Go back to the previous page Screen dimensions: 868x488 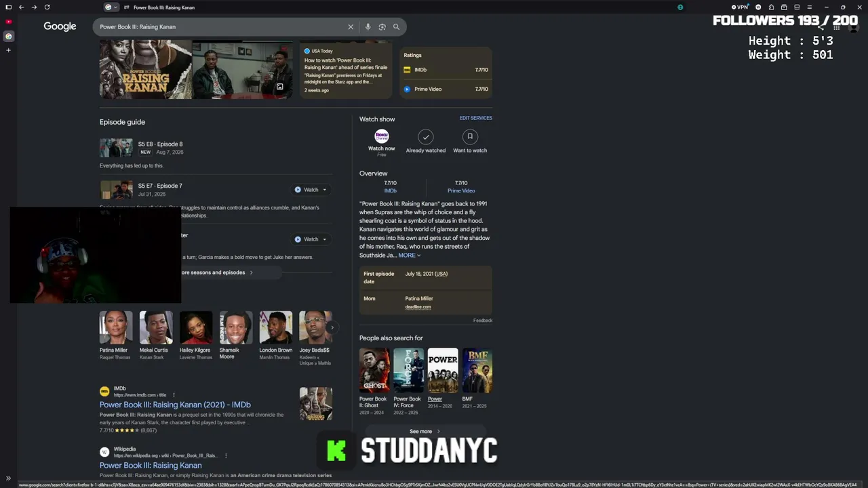point(22,7)
